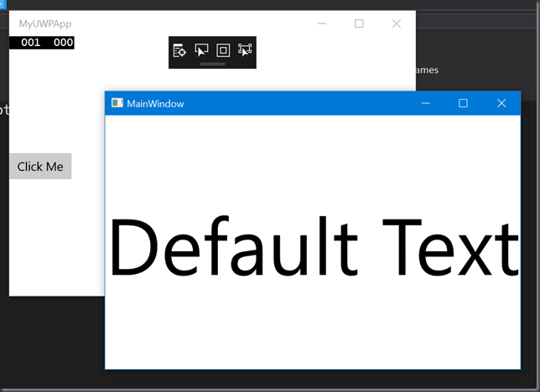
Task: Click the MainWindow title text
Action: (x=155, y=104)
